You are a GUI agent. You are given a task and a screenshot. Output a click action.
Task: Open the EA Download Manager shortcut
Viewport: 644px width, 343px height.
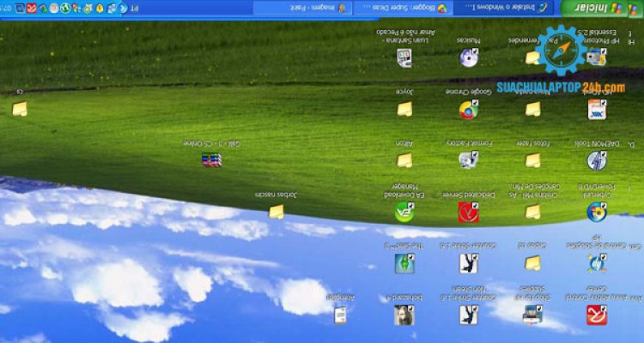[x=404, y=211]
